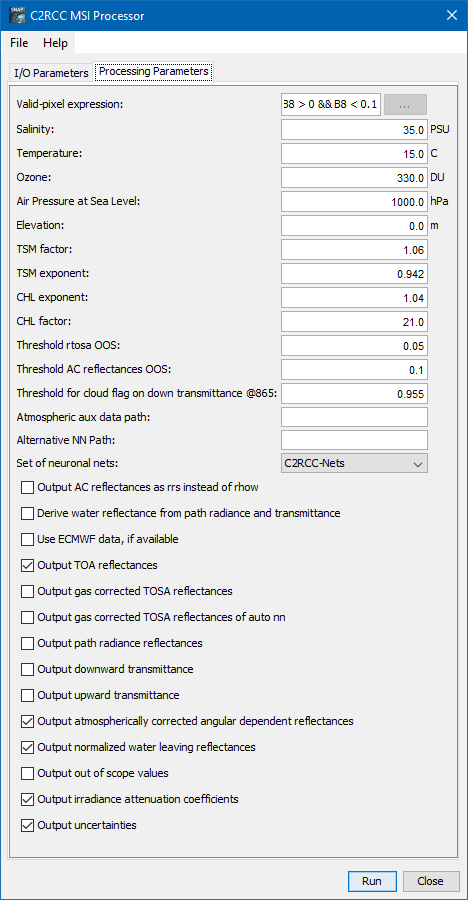Enable Output downward transmittance

pos(27,669)
